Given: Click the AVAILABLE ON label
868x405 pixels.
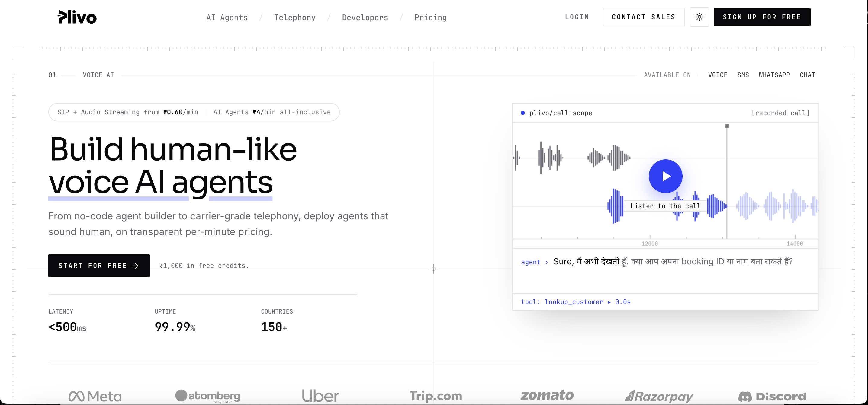Looking at the screenshot, I should [667, 75].
